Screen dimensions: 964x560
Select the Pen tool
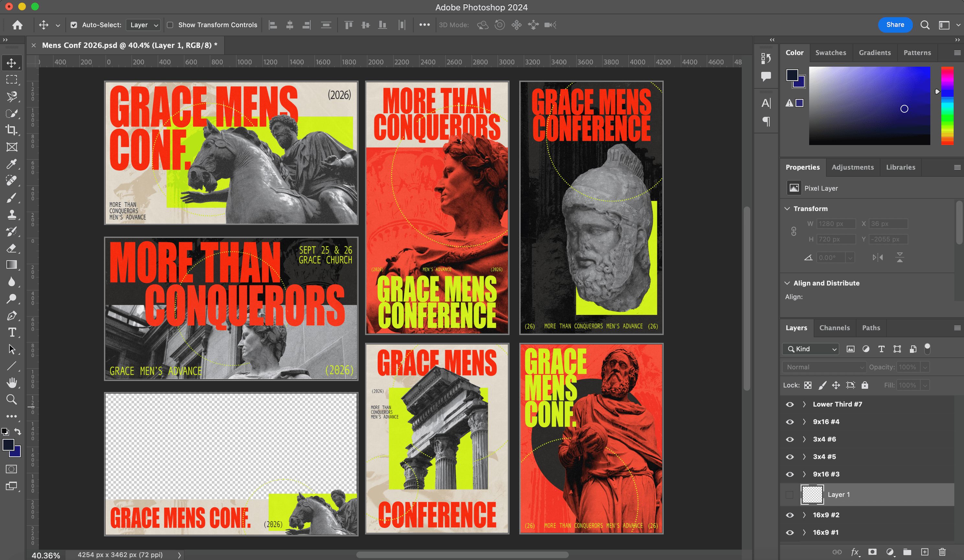11,316
